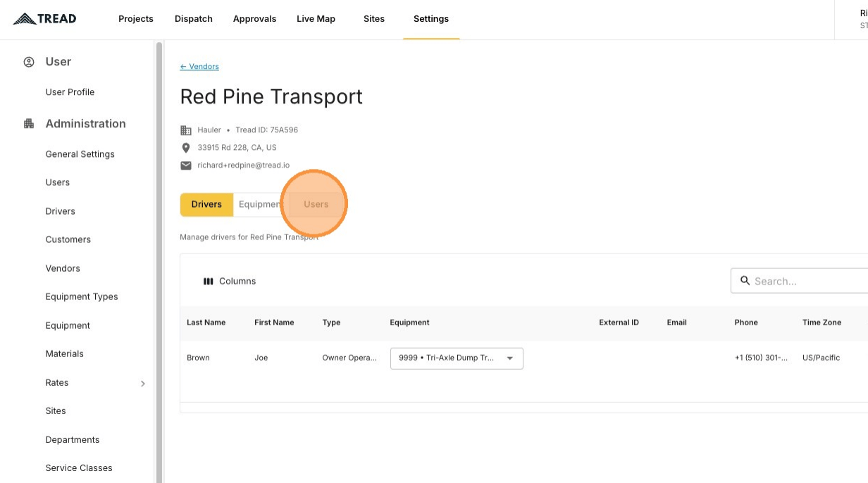Switch to the Users tab
The image size is (868, 483).
tap(316, 204)
